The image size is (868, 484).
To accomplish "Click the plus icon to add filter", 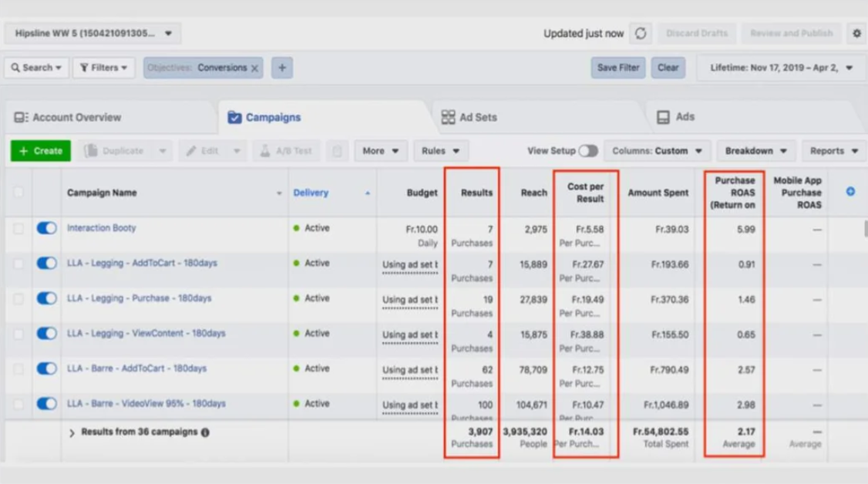I will point(282,68).
